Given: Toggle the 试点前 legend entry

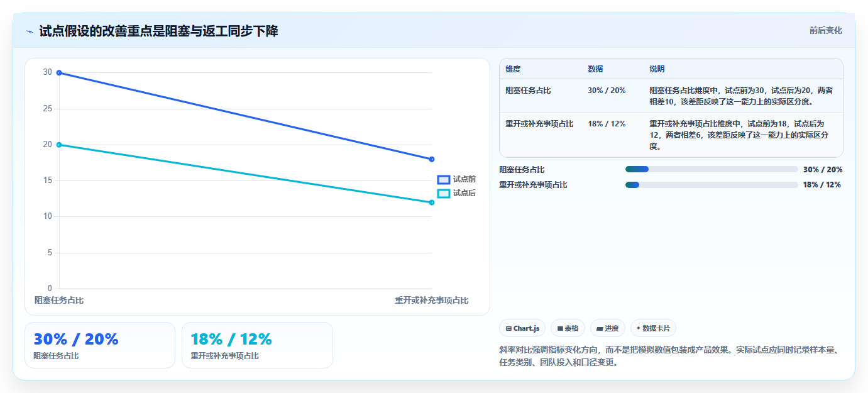Looking at the screenshot, I should coord(457,179).
